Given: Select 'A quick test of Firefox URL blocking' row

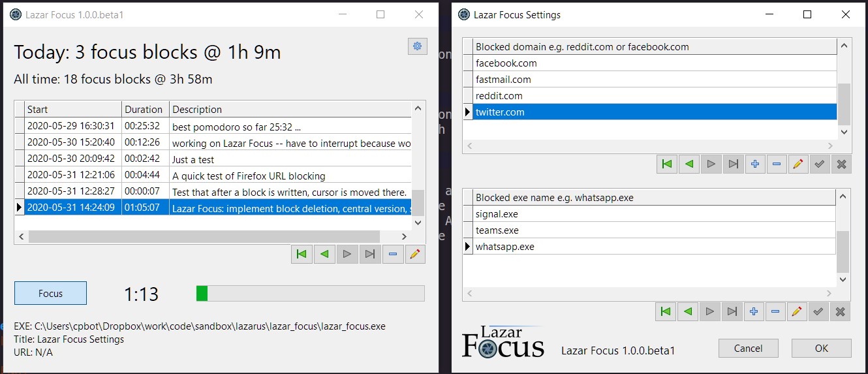Looking at the screenshot, I should click(x=219, y=175).
